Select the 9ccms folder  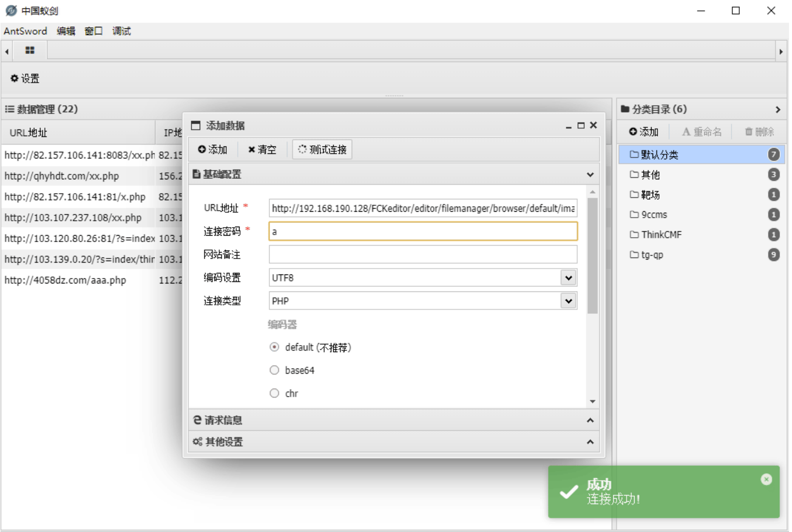click(x=702, y=214)
